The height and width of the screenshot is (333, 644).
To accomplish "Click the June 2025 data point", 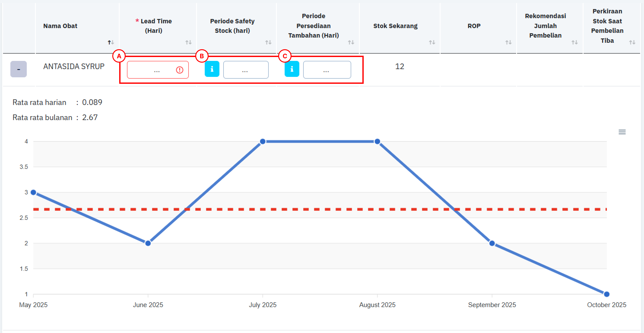I will [148, 243].
